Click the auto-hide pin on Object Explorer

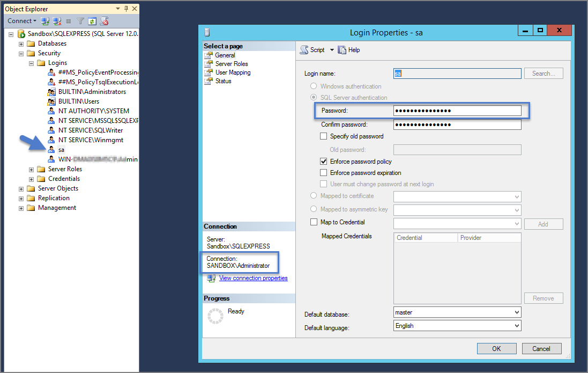tap(125, 8)
